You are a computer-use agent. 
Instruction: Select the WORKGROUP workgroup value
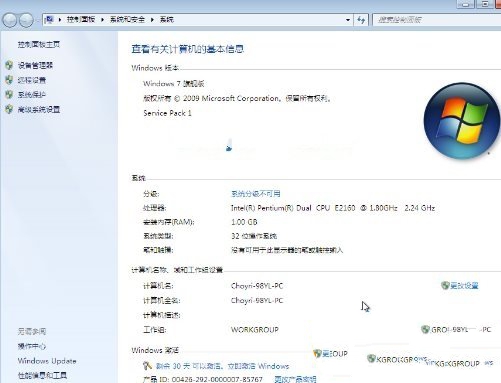tap(255, 330)
